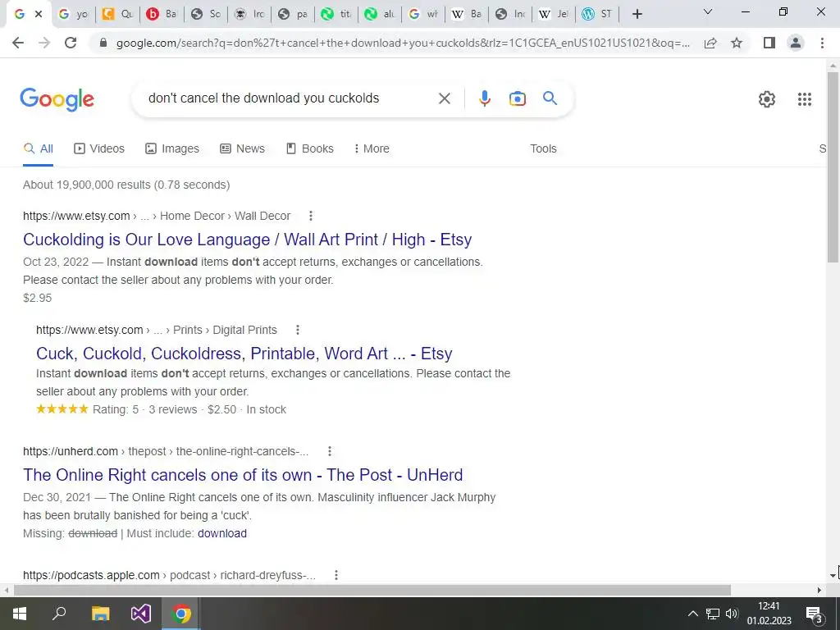The width and height of the screenshot is (840, 630).
Task: Open the Tools search options
Action: coord(543,149)
